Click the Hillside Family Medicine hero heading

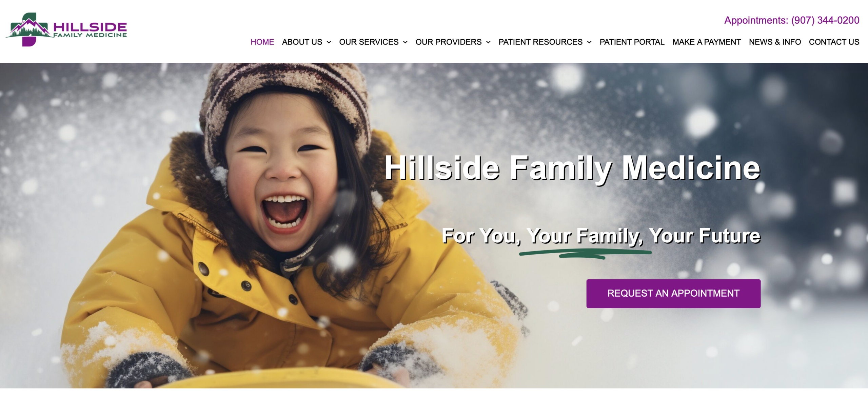[573, 168]
